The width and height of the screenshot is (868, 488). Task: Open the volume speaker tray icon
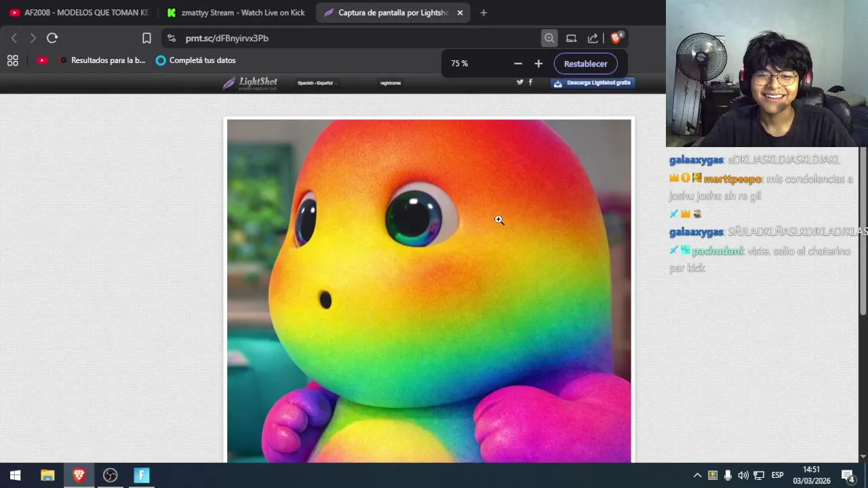(x=743, y=475)
